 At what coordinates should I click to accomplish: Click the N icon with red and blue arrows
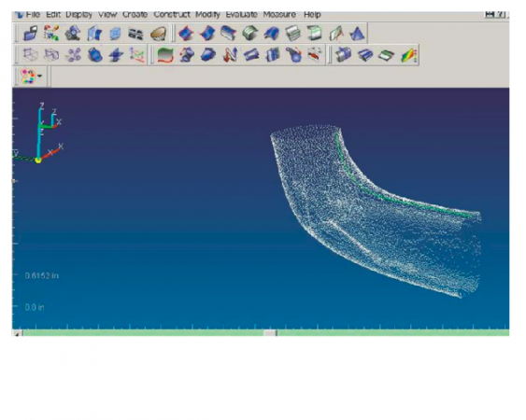coord(231,55)
